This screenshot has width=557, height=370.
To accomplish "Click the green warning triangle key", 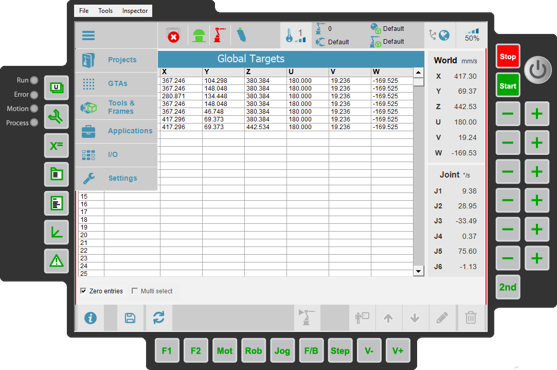I will [x=56, y=261].
